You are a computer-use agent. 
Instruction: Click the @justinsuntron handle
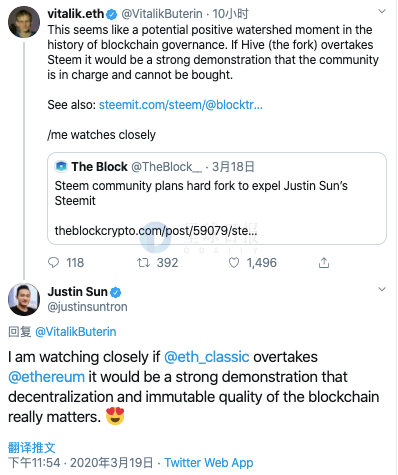87,307
